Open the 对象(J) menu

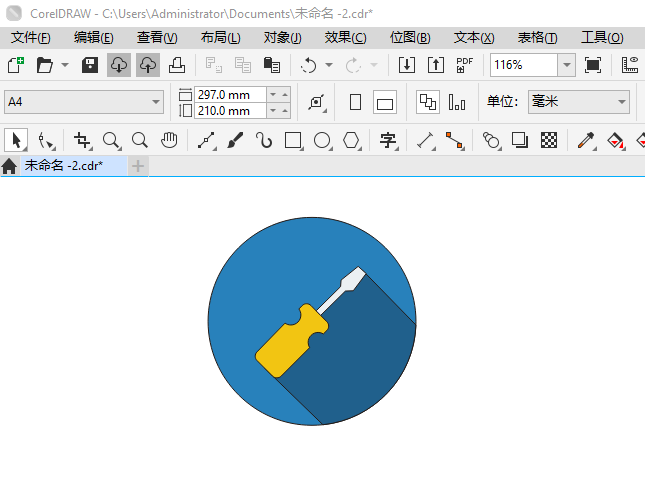[x=283, y=38]
